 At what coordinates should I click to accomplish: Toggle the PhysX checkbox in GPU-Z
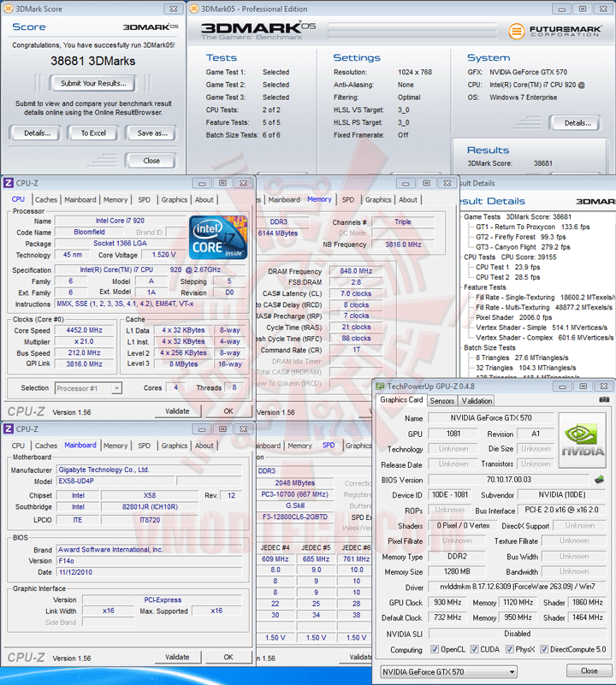tap(509, 649)
